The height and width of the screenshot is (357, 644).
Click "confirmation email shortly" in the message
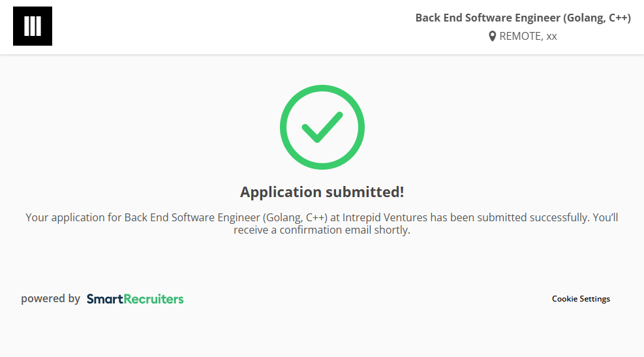[x=345, y=230]
